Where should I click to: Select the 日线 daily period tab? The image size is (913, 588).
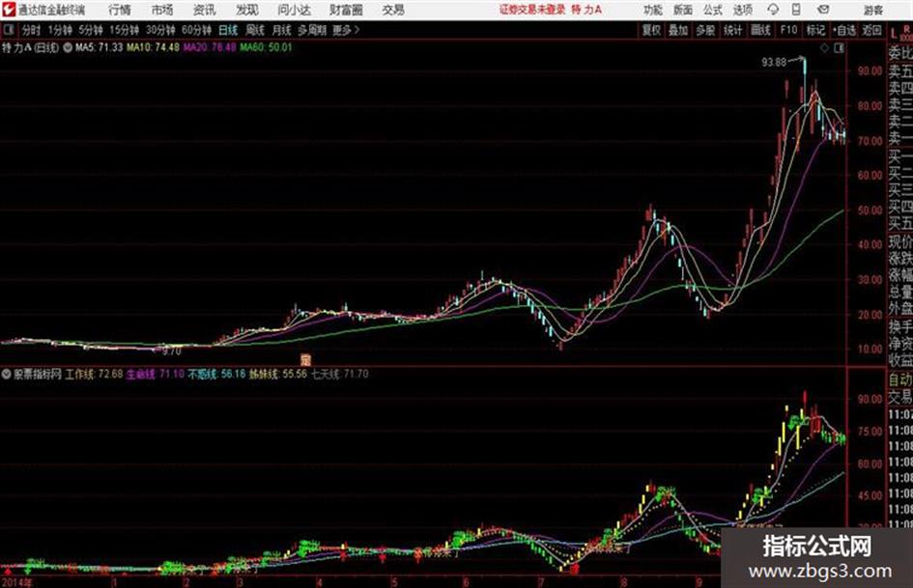tap(228, 30)
